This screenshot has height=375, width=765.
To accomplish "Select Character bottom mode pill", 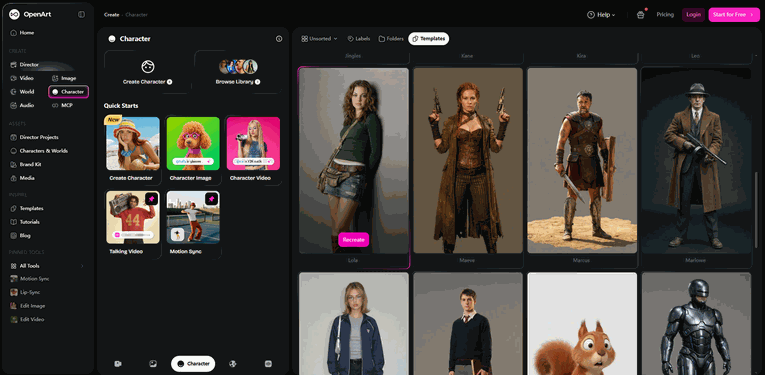I will [x=193, y=364].
